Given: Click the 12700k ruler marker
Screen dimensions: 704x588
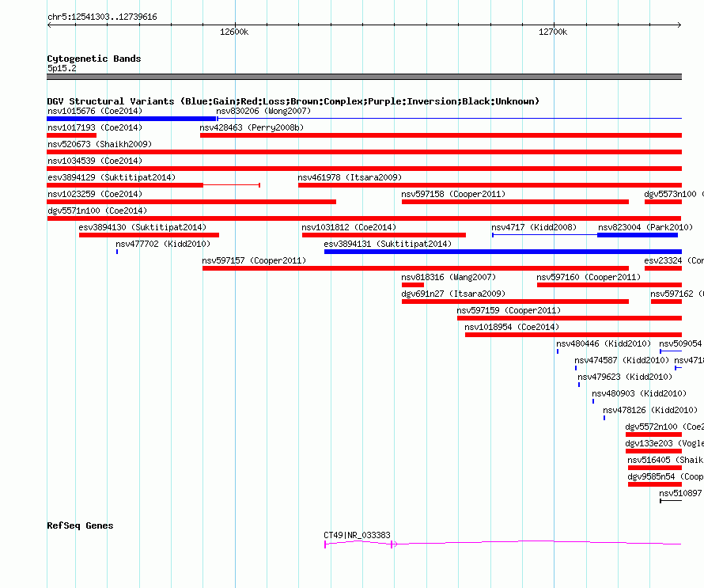Looking at the screenshot, I should [553, 32].
